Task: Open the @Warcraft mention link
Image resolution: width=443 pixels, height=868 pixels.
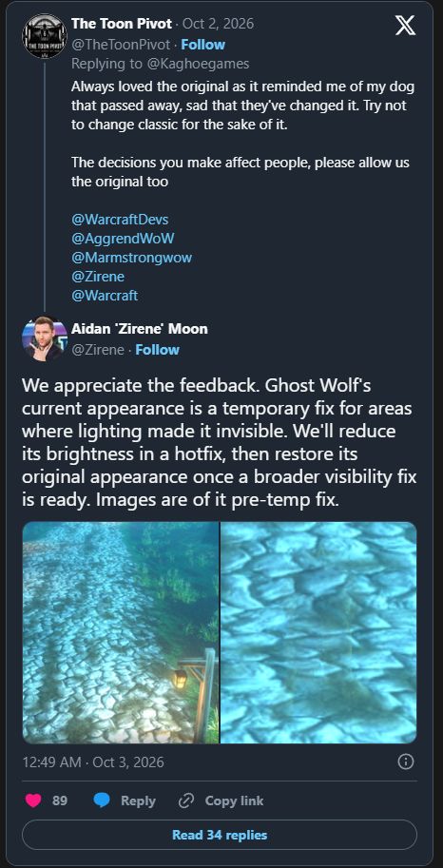Action: tap(105, 295)
